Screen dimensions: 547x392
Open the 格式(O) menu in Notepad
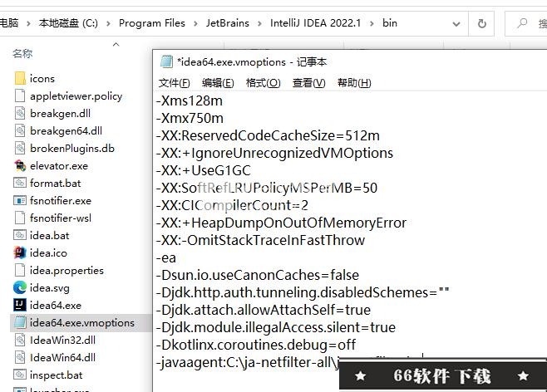[263, 83]
